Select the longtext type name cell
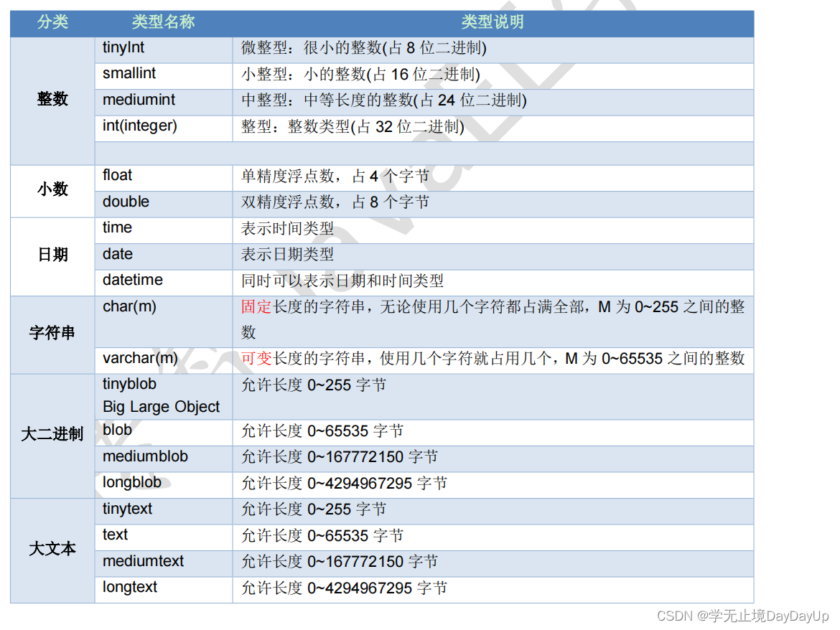840x630 pixels. point(164,590)
